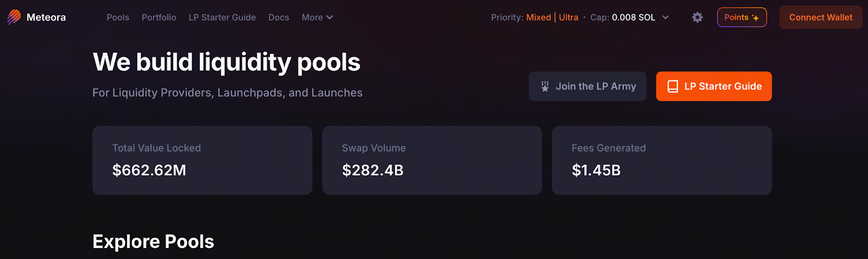Click the sparkle icon beside Points
The image size is (868, 259).
[755, 18]
